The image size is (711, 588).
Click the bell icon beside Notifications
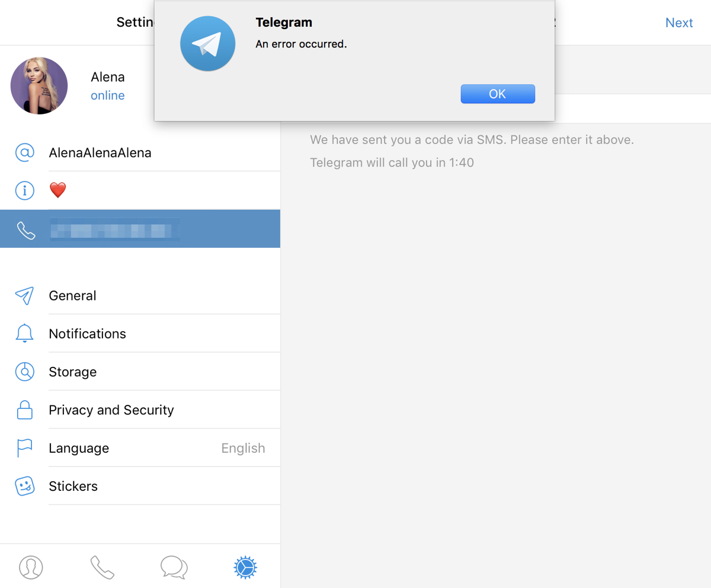(x=24, y=334)
